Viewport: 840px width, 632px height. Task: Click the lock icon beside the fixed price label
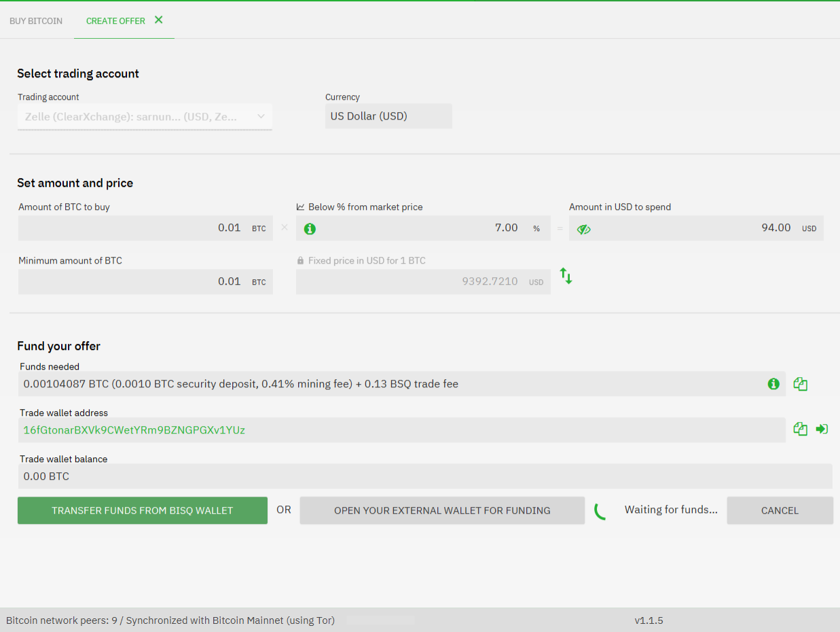tap(300, 261)
